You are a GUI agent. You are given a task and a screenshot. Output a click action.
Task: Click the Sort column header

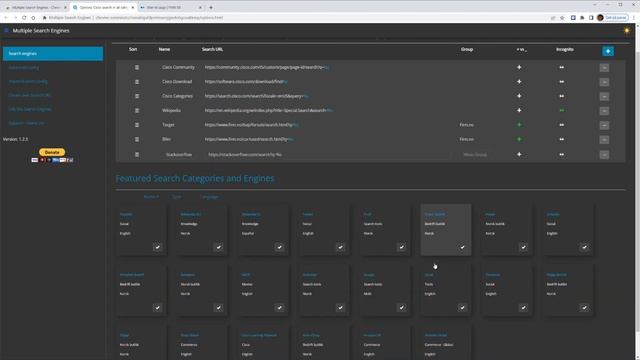[133, 49]
